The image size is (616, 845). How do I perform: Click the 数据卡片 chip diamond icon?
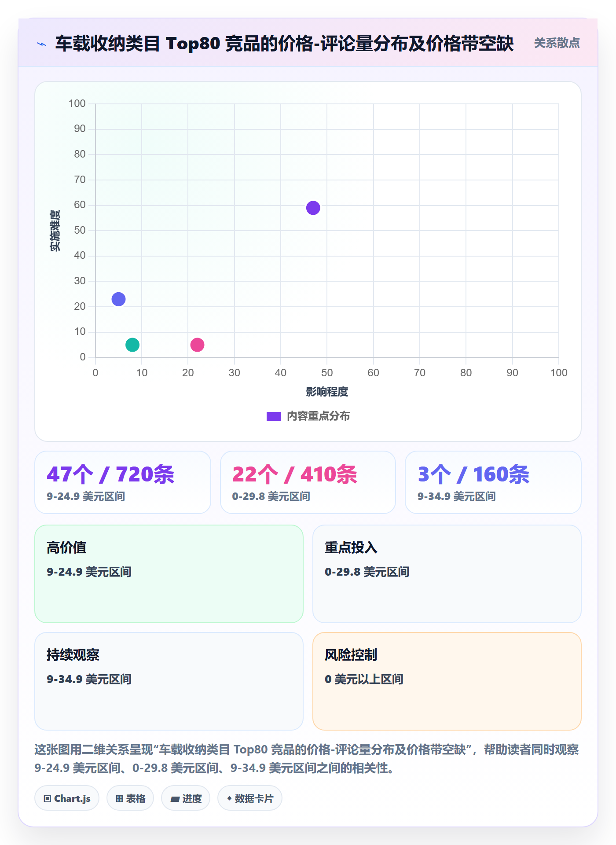click(x=229, y=798)
